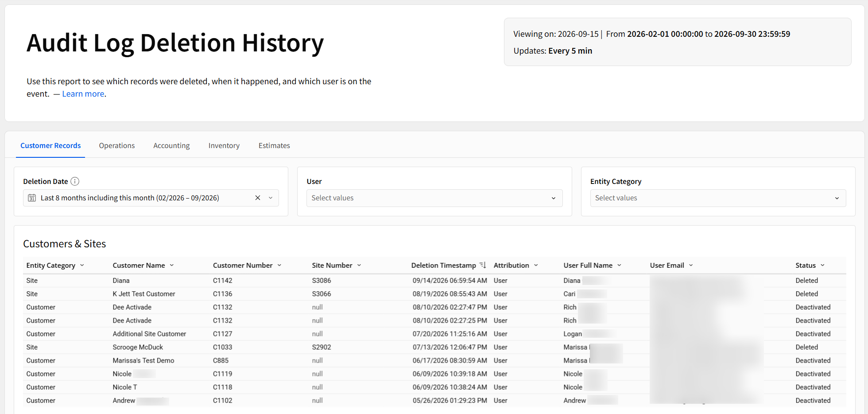The image size is (868, 414).
Task: Open the User filter dropdown
Action: coord(434,198)
